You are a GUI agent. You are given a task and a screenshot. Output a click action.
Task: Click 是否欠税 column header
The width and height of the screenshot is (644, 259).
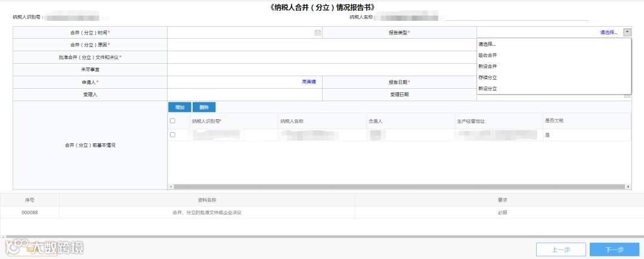587,121
